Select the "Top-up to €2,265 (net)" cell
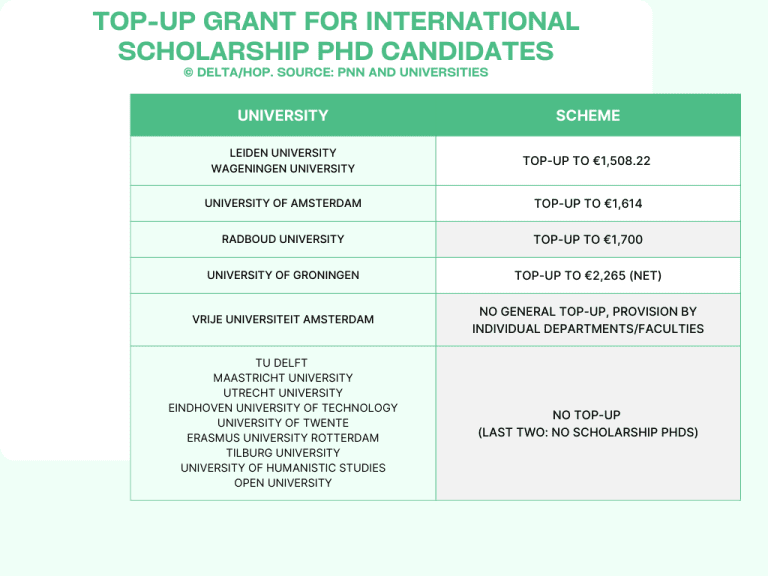The width and height of the screenshot is (768, 576). (588, 276)
